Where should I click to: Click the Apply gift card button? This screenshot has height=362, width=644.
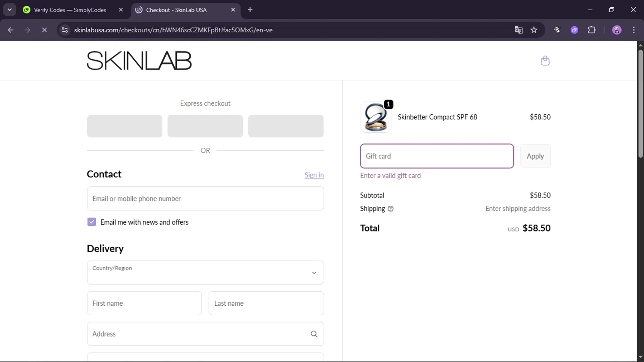(535, 156)
